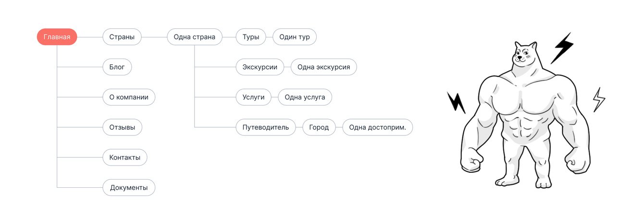The height and width of the screenshot is (218, 644).
Task: Open the Одна услуга node
Action: point(305,97)
